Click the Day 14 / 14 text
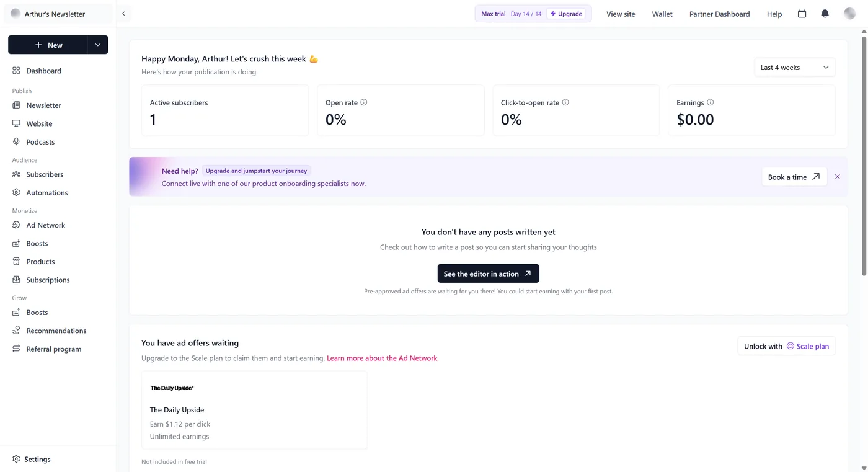This screenshot has height=472, width=868. (x=526, y=14)
